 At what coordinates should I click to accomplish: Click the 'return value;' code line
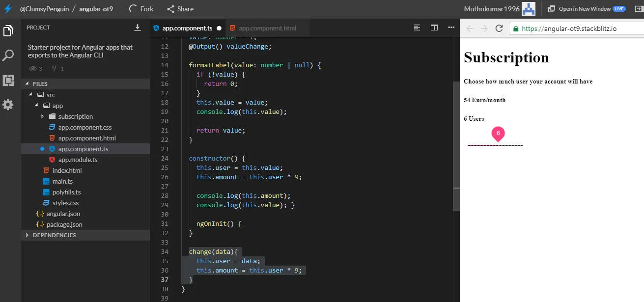point(221,130)
